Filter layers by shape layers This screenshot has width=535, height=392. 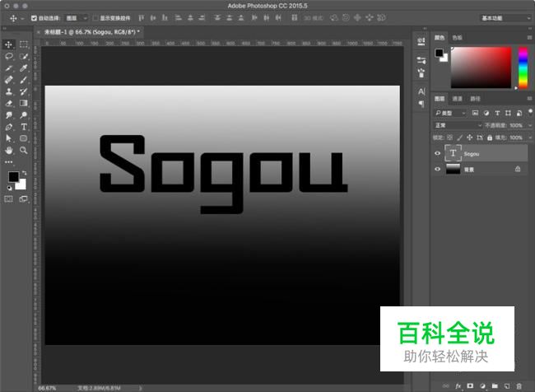tap(508, 113)
